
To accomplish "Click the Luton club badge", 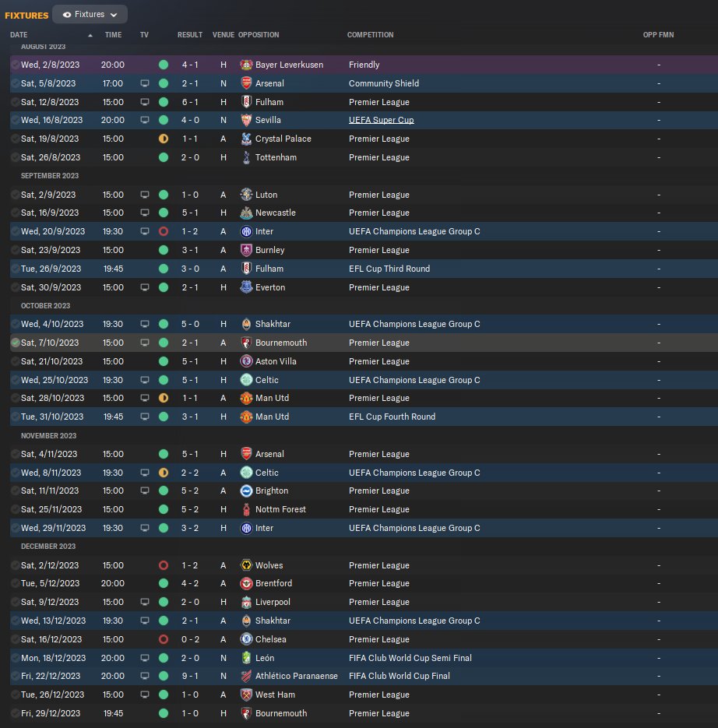I will (246, 195).
